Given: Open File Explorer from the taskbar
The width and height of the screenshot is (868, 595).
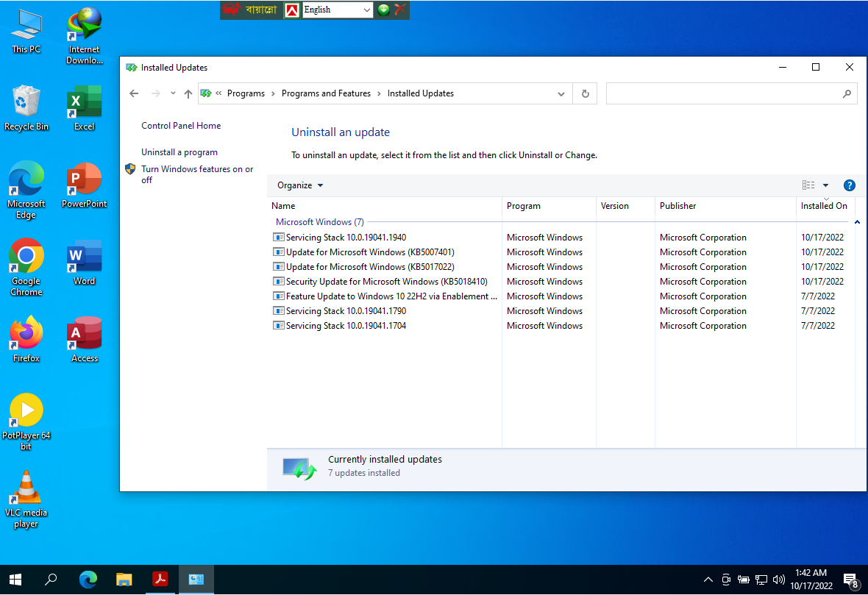Looking at the screenshot, I should coord(124,580).
